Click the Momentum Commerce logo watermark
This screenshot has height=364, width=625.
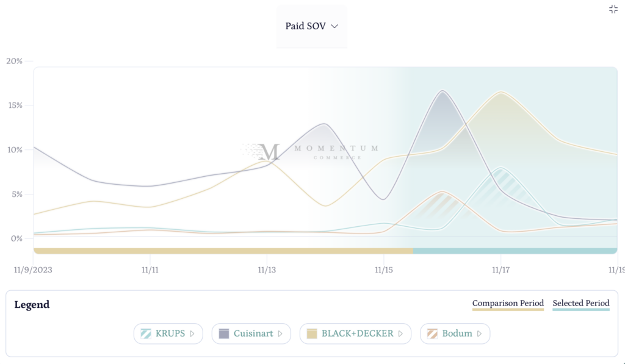coord(309,152)
